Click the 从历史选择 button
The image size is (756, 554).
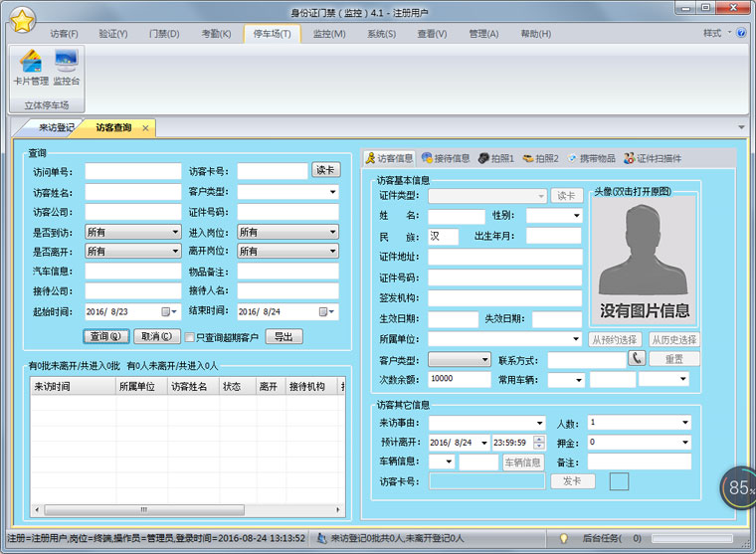(674, 339)
